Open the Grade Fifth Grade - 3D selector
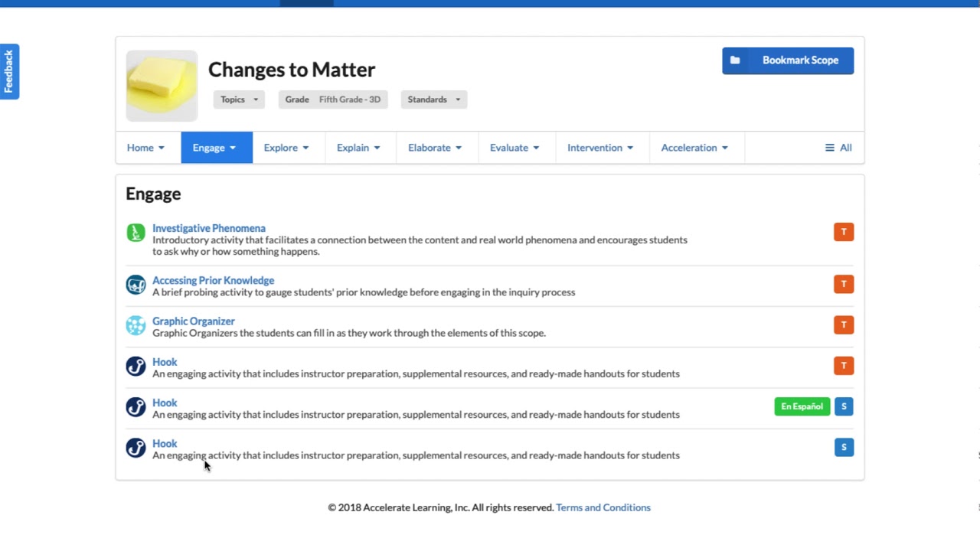 (x=333, y=99)
